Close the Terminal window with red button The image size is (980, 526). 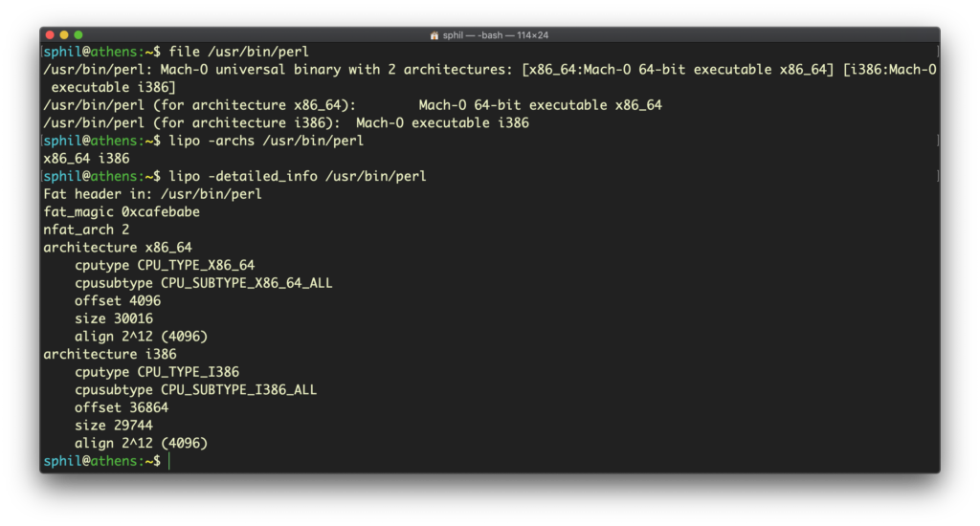coord(50,35)
